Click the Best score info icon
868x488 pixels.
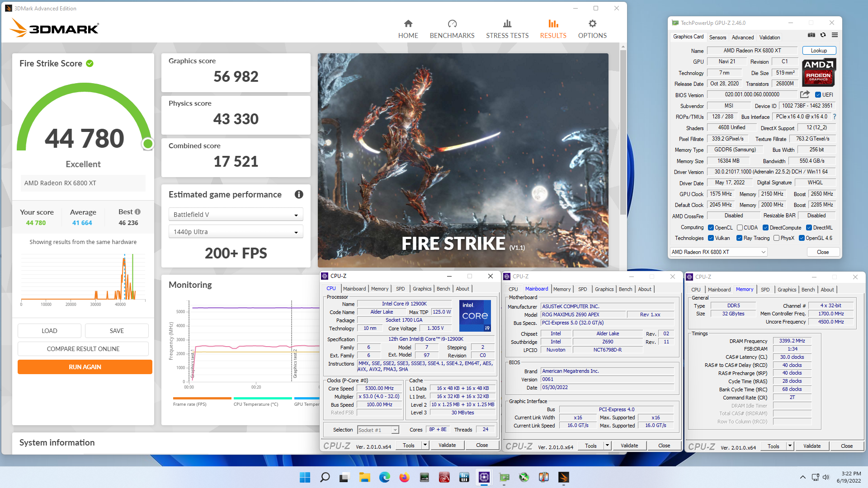137,211
